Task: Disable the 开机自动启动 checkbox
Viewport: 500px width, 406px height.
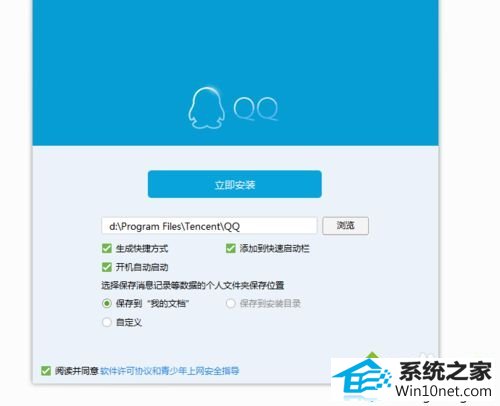Action: [x=107, y=267]
